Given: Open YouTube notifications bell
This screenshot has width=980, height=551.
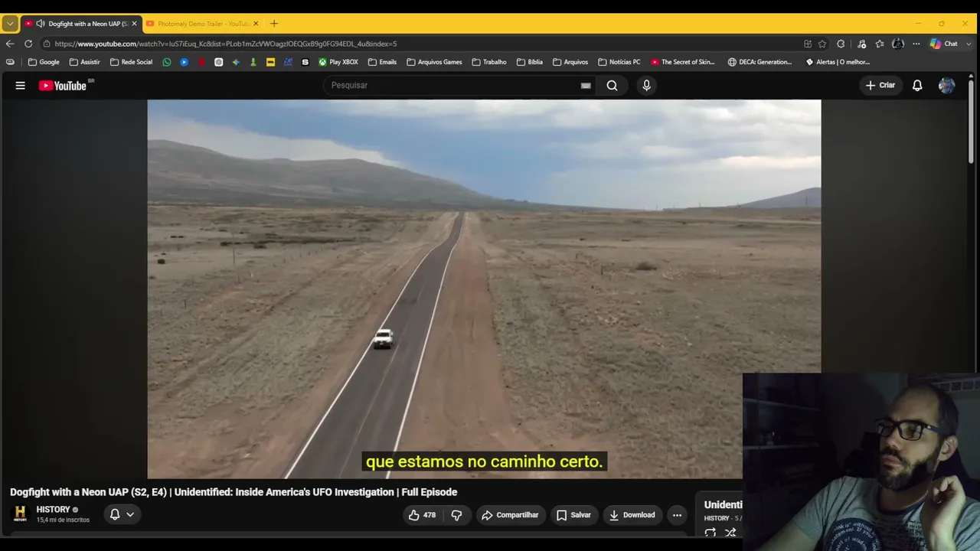Looking at the screenshot, I should point(917,86).
